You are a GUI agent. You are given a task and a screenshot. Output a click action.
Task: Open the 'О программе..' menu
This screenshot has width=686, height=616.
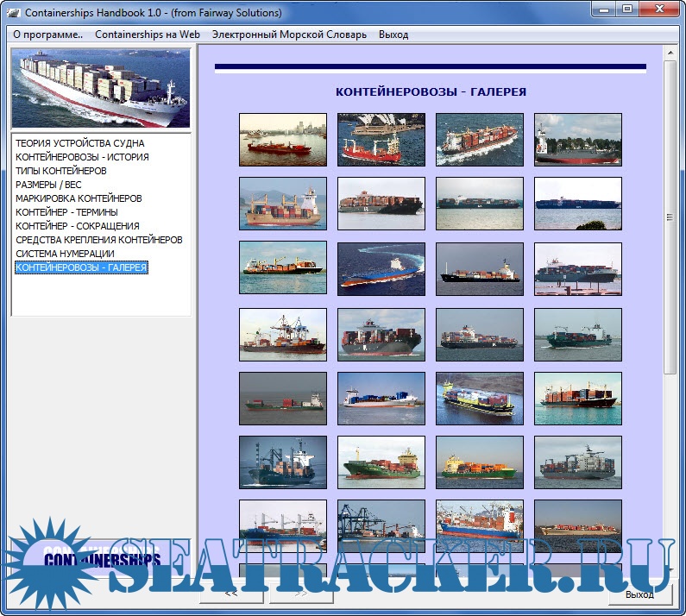click(x=47, y=35)
